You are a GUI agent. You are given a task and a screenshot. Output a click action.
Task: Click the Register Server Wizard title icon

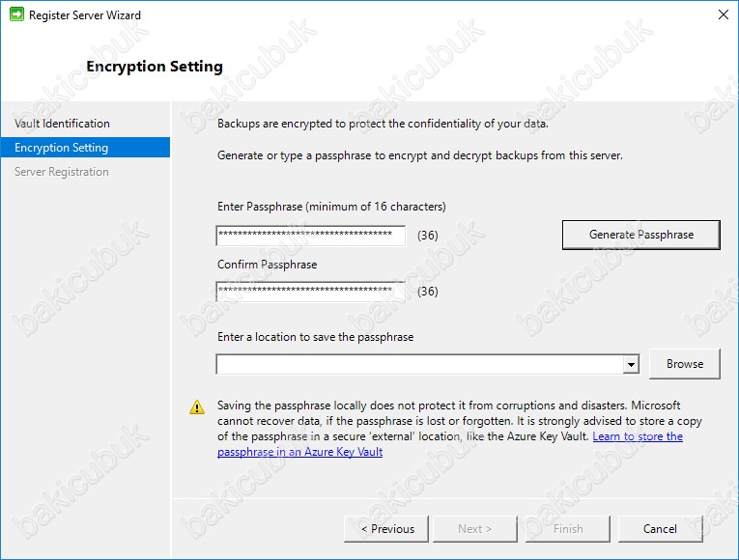16,14
